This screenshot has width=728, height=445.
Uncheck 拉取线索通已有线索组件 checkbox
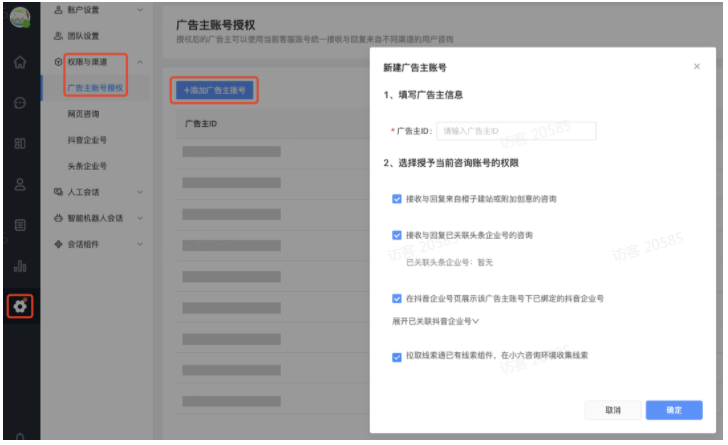pyautogui.click(x=397, y=355)
